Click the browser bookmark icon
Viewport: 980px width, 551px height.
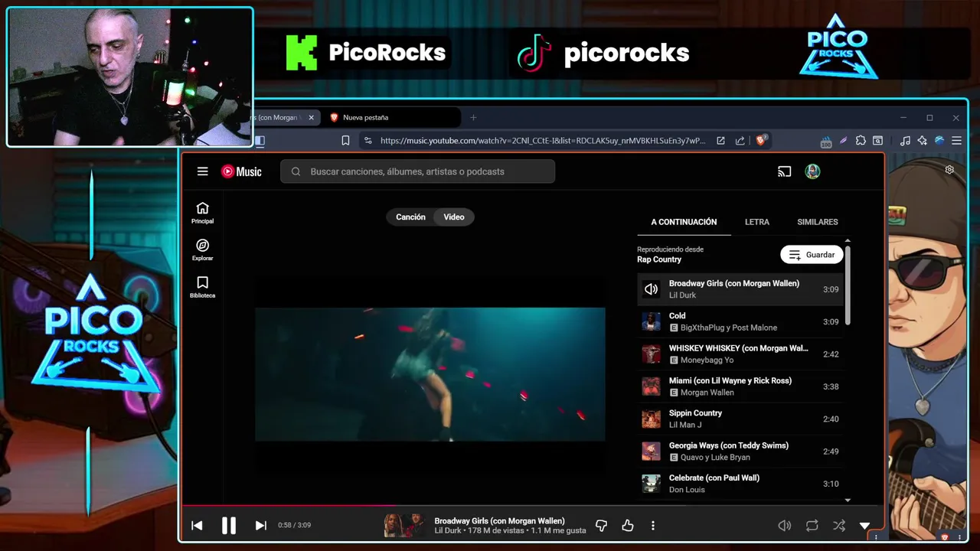pos(345,141)
